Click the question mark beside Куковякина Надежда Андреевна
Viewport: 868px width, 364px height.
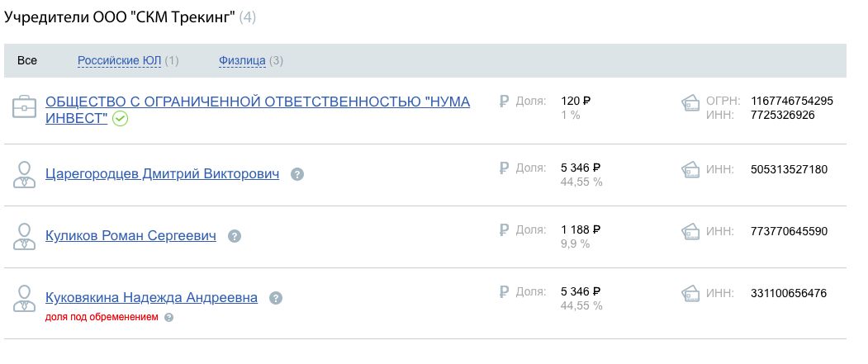point(276,298)
